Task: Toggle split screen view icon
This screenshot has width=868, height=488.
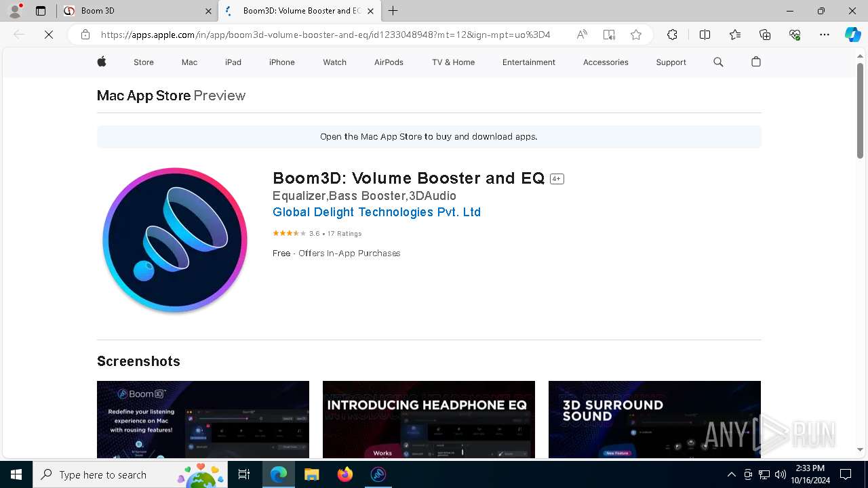Action: [x=705, y=35]
